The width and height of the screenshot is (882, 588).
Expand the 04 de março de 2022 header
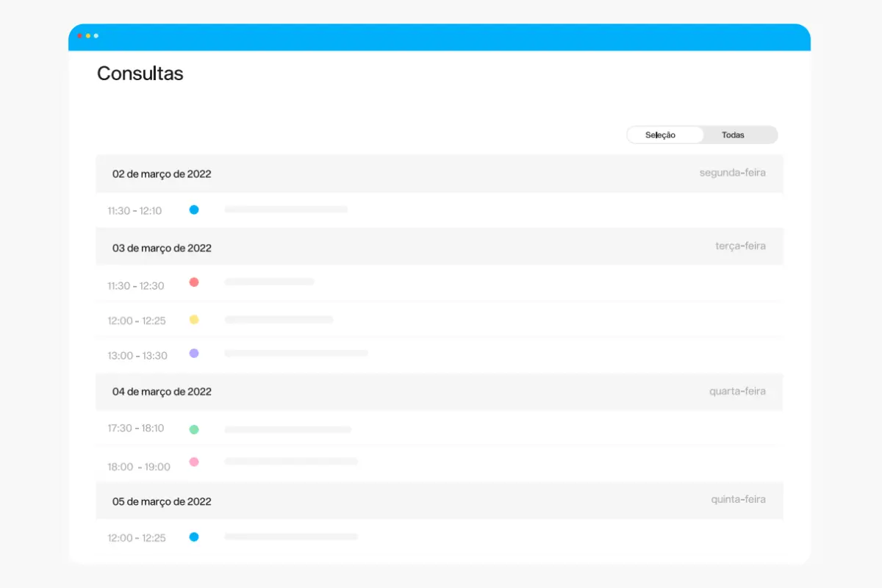162,392
